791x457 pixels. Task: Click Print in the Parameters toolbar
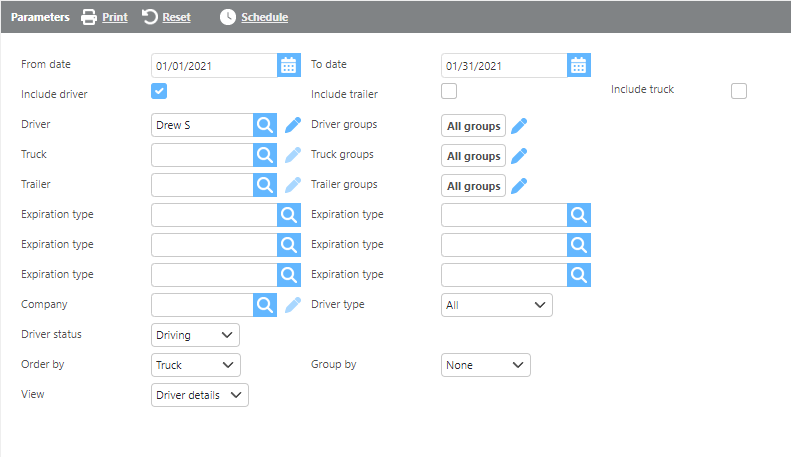click(x=104, y=17)
